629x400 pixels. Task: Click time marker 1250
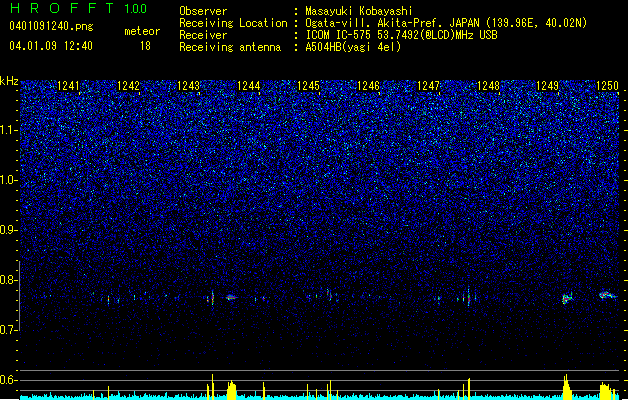click(x=607, y=86)
